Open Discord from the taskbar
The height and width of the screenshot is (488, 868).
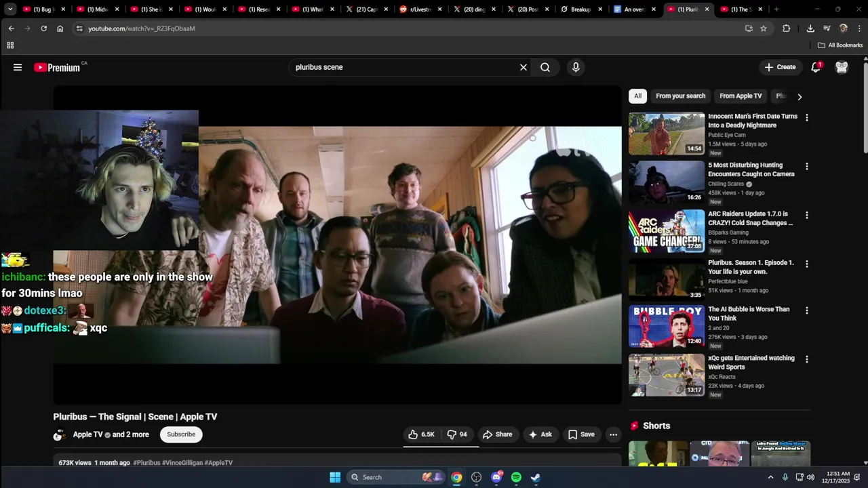pos(496,477)
